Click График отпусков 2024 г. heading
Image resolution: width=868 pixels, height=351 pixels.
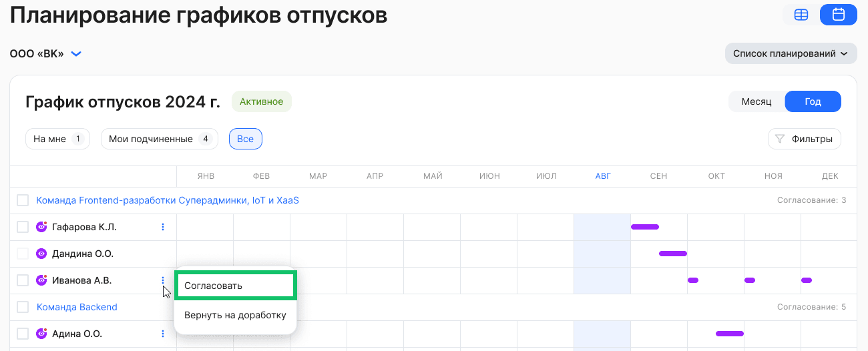123,102
